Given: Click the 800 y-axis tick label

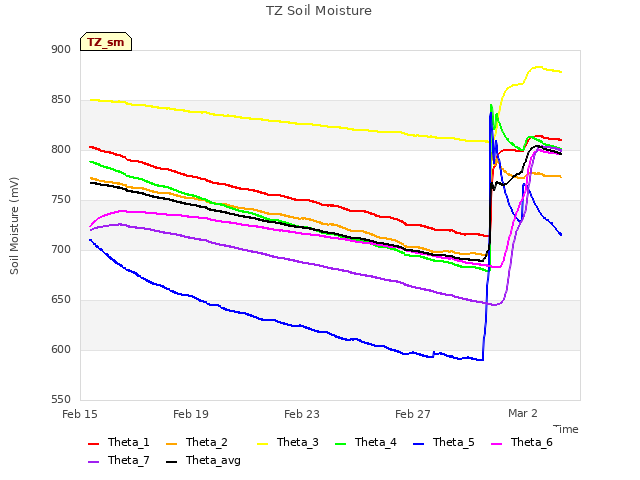Looking at the screenshot, I should click(x=61, y=149).
